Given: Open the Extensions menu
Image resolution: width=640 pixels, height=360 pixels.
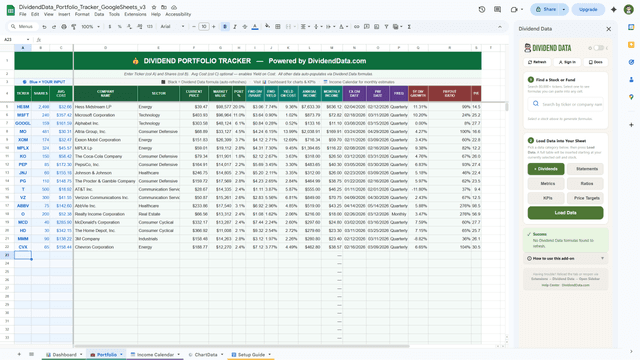Looking at the screenshot, I should click(135, 14).
